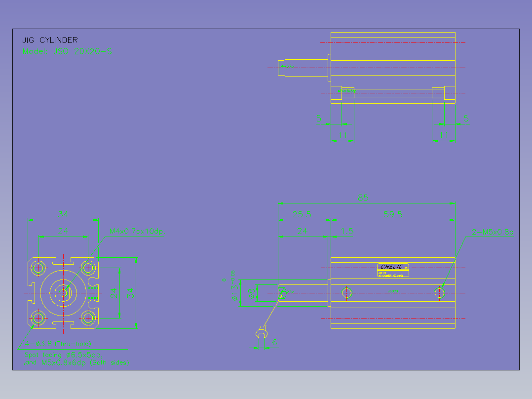Click the left '5' dimension in section view
The width and height of the screenshot is (532, 399).
coord(319,118)
